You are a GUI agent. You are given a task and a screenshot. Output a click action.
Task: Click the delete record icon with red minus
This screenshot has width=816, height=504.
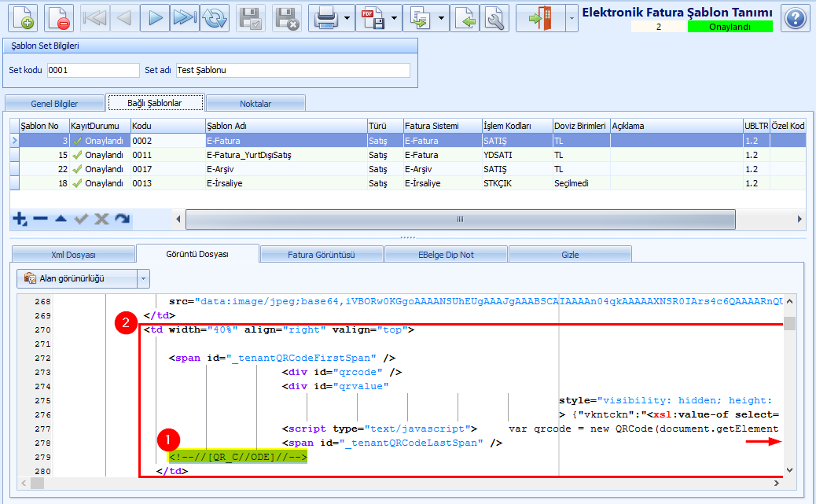pos(59,18)
